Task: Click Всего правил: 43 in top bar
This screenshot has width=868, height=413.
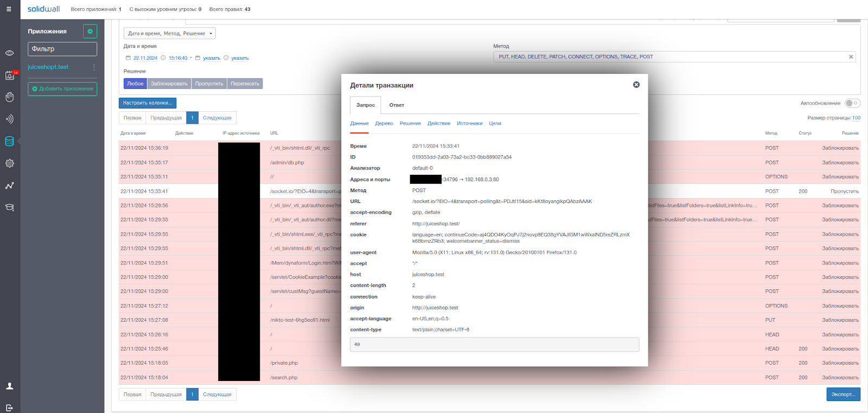Action: 230,9
